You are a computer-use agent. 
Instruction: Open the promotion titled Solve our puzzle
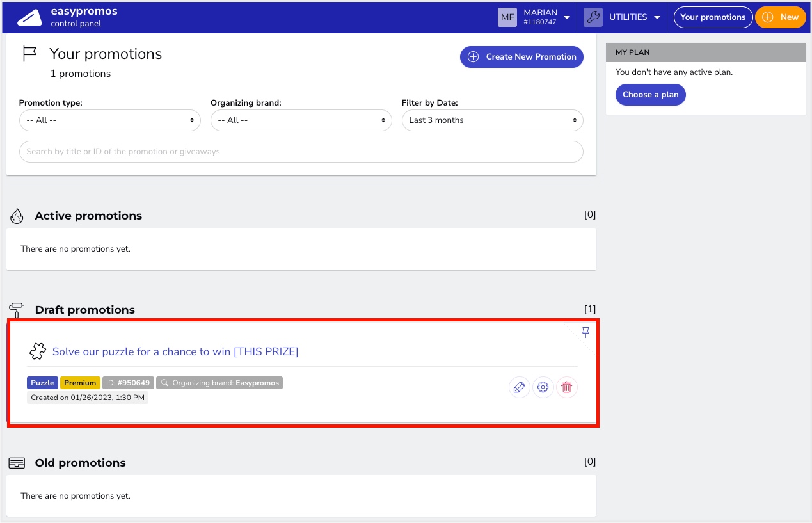coord(175,351)
